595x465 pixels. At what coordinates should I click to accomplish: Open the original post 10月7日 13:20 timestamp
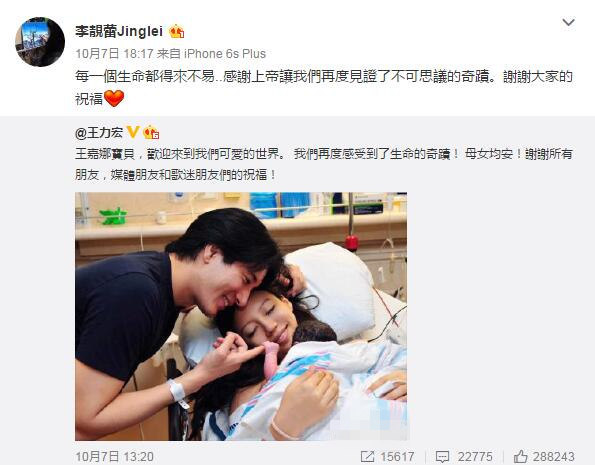pos(114,456)
